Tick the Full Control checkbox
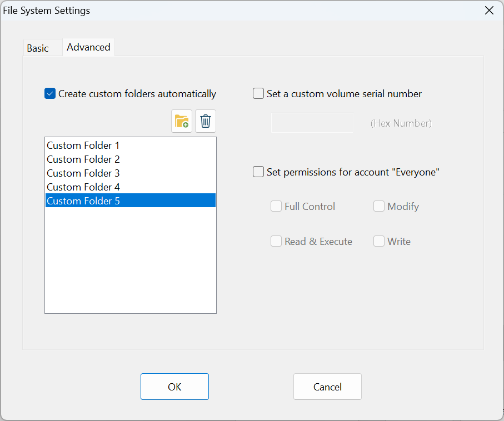Viewport: 504px width, 421px height. [x=276, y=206]
